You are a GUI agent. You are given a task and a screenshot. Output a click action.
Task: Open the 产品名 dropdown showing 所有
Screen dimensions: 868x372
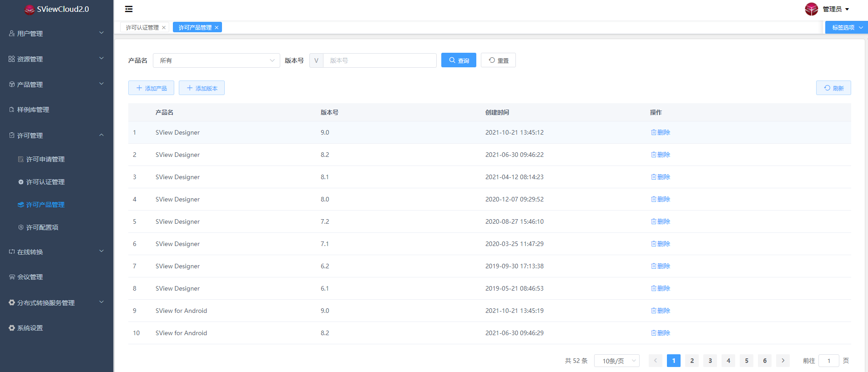[x=217, y=60]
